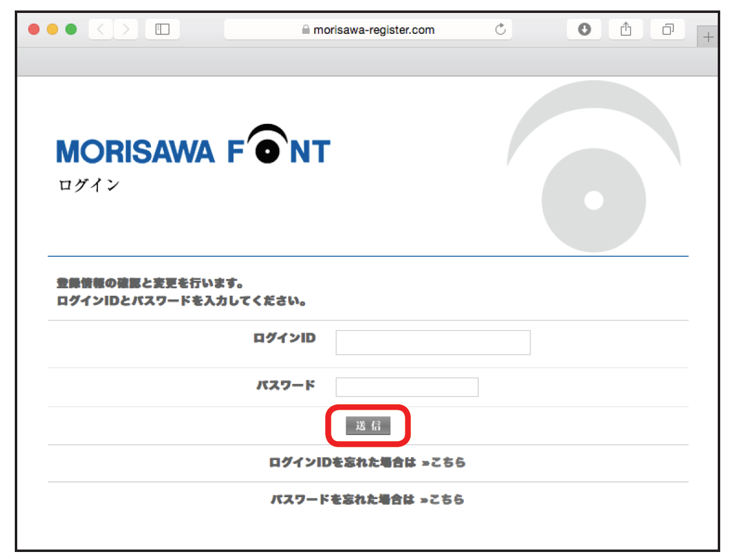This screenshot has width=735, height=560.
Task: Click the Share icon in the toolbar
Action: click(625, 29)
